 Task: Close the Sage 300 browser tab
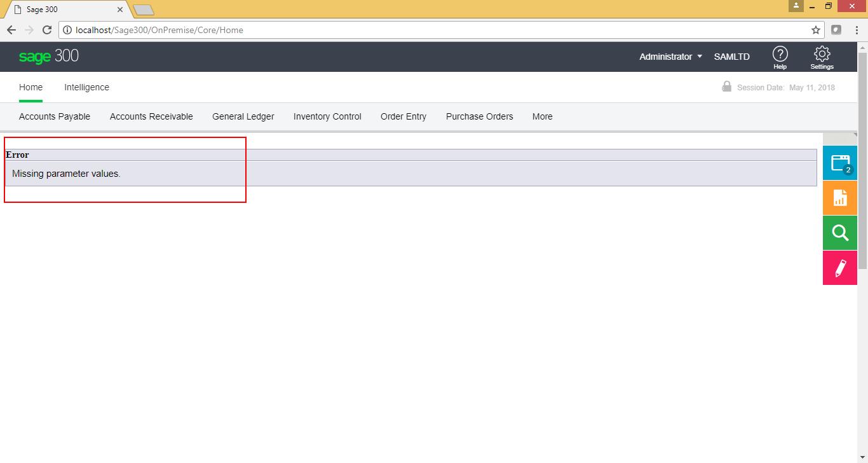(x=120, y=10)
